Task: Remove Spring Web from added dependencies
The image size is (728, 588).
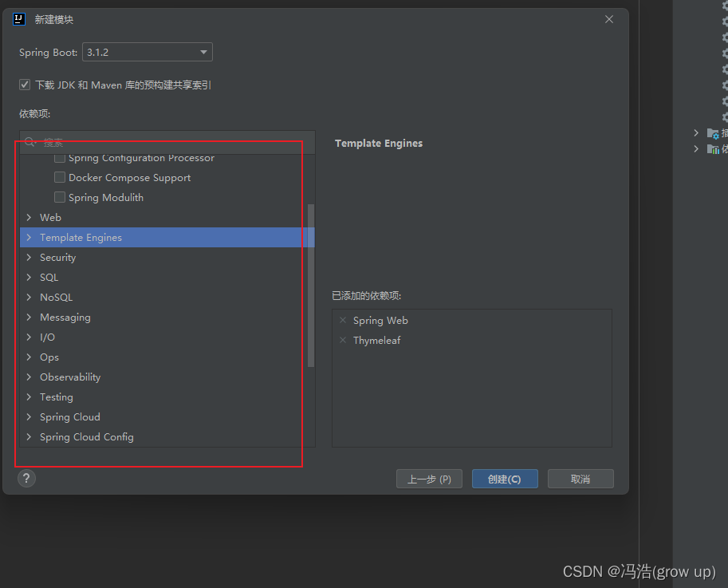Action: [x=343, y=320]
